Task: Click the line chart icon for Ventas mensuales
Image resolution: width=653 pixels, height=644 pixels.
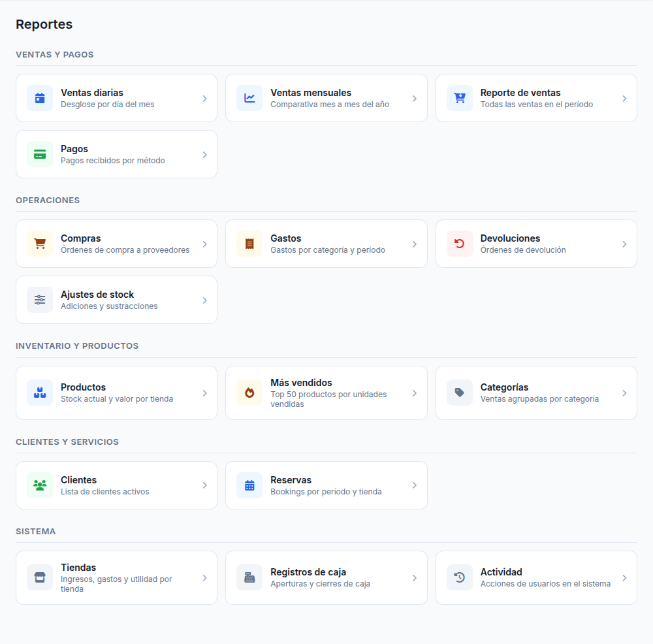Action: (249, 99)
